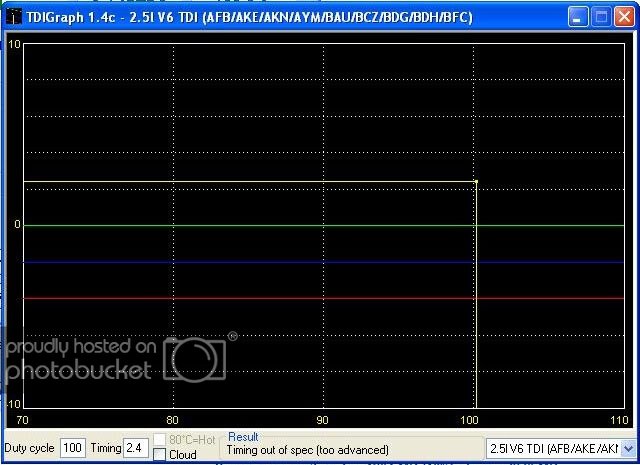The image size is (640, 465).
Task: Click the 90 label on the x-axis
Action: pos(323,420)
